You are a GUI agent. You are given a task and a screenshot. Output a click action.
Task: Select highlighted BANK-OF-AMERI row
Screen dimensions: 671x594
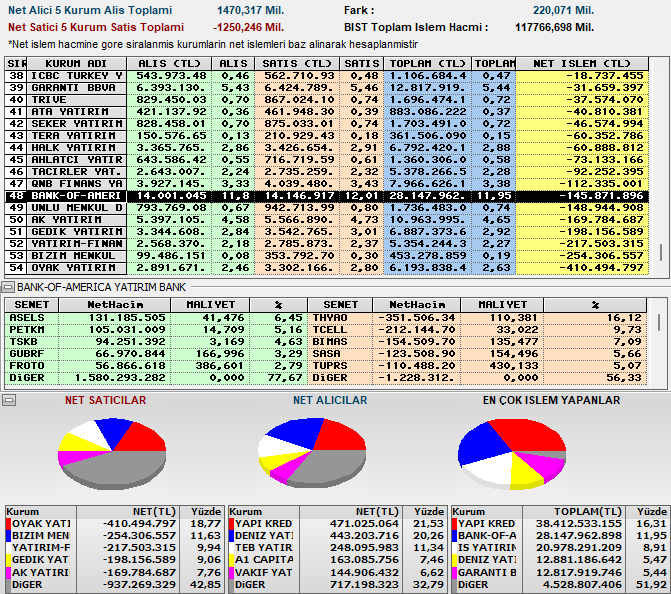(x=327, y=196)
